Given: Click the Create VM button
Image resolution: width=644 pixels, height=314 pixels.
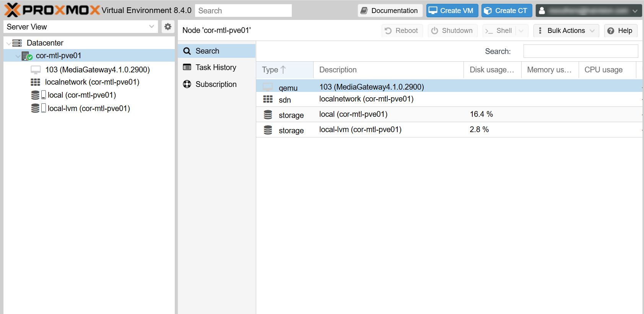Looking at the screenshot, I should 452,11.
